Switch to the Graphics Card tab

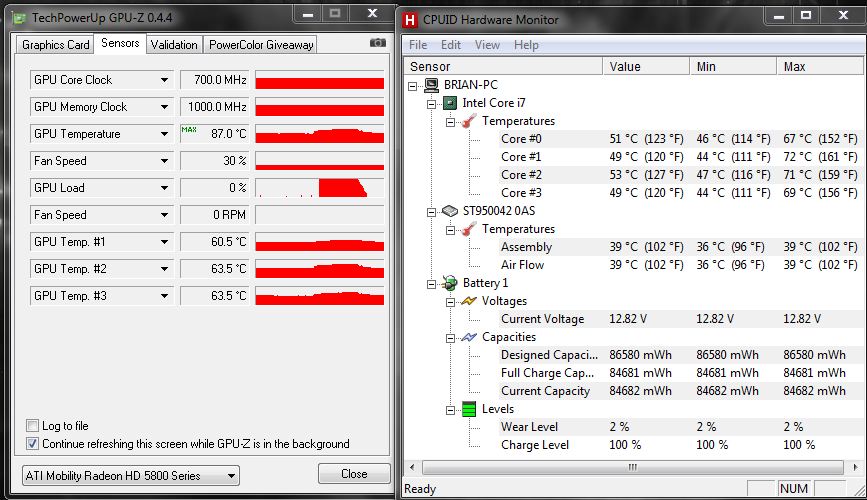(x=55, y=45)
